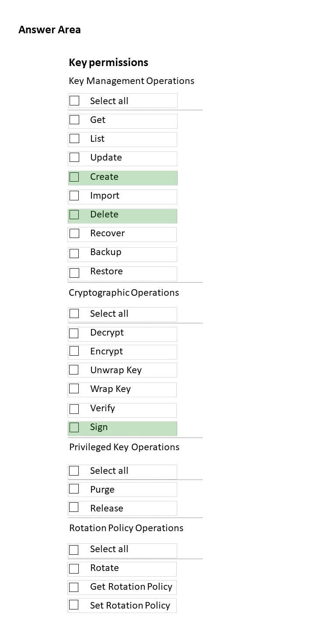Tick the Restore permission checkbox
Image resolution: width=315 pixels, height=644 pixels.
coord(74,273)
